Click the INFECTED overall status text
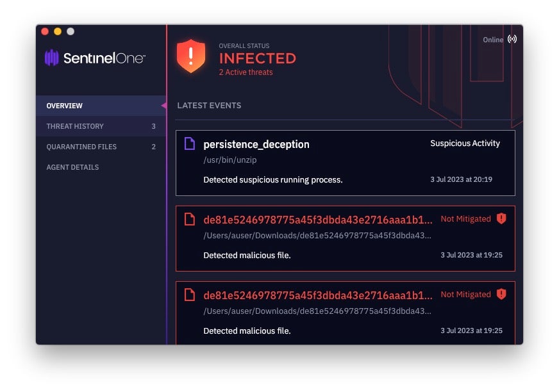This screenshot has height=392, width=559. click(257, 58)
